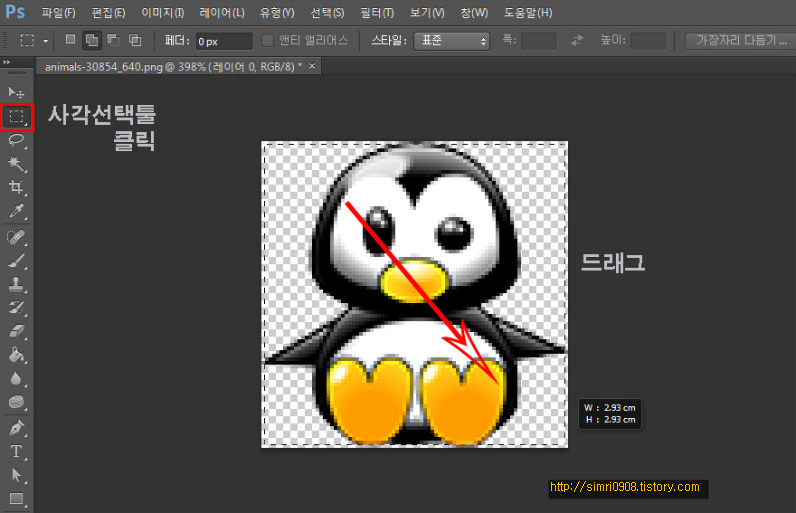Select the Brush tool
This screenshot has width=796, height=513.
[x=16, y=260]
